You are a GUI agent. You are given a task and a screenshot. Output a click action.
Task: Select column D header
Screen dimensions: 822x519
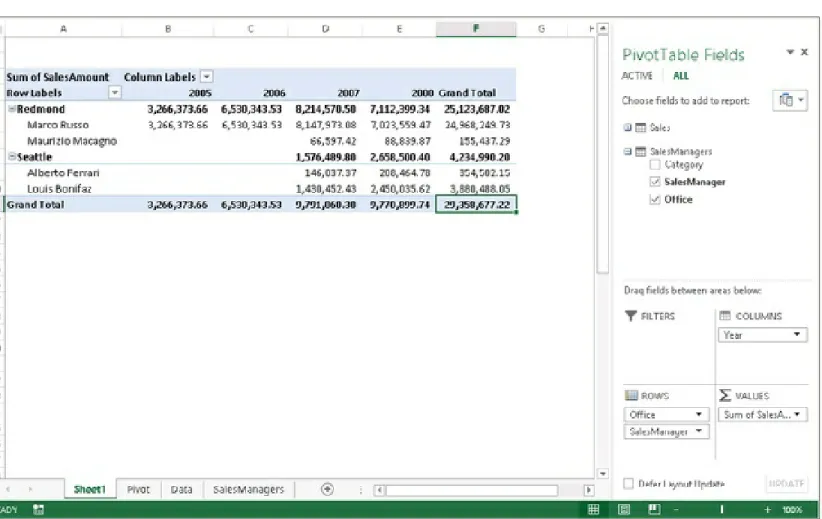[325, 29]
